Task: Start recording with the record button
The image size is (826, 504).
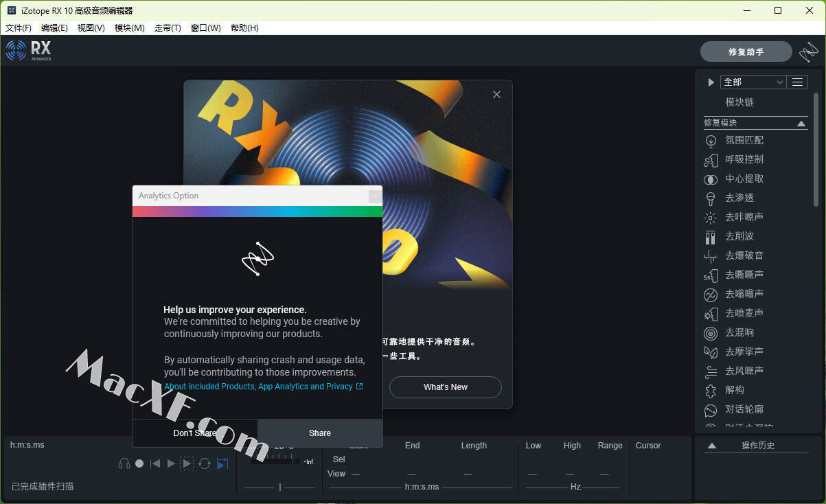Action: (x=139, y=463)
